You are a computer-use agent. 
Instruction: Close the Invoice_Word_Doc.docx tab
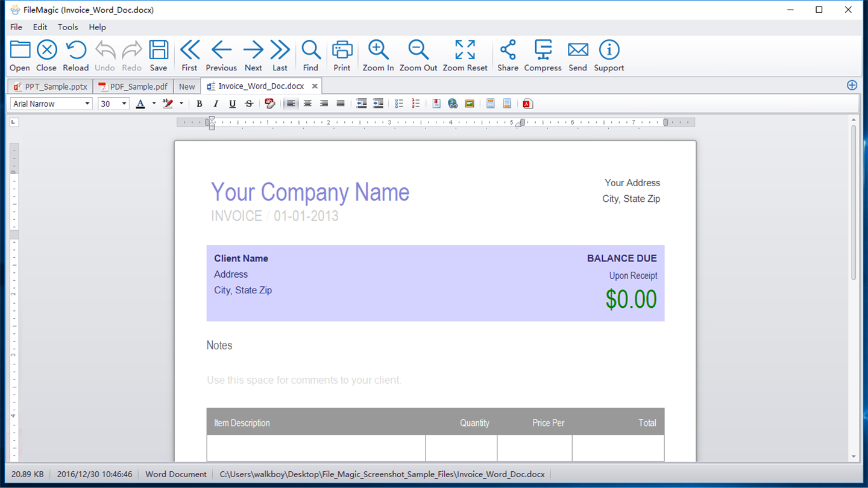coord(315,86)
